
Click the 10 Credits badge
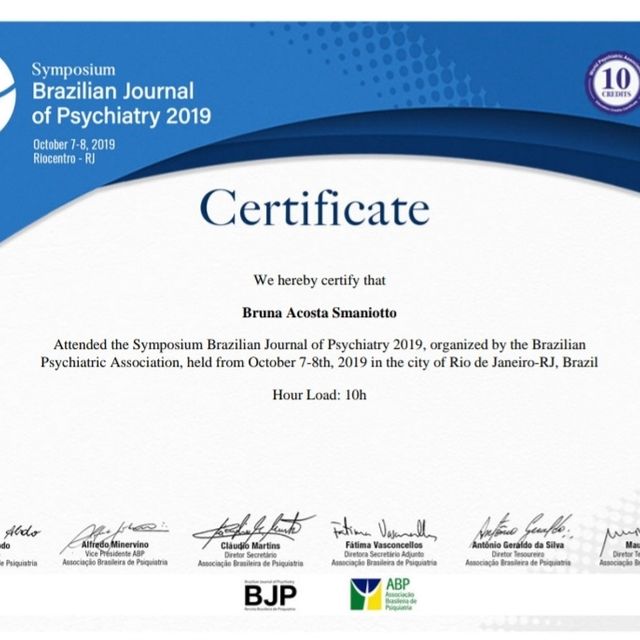point(614,83)
